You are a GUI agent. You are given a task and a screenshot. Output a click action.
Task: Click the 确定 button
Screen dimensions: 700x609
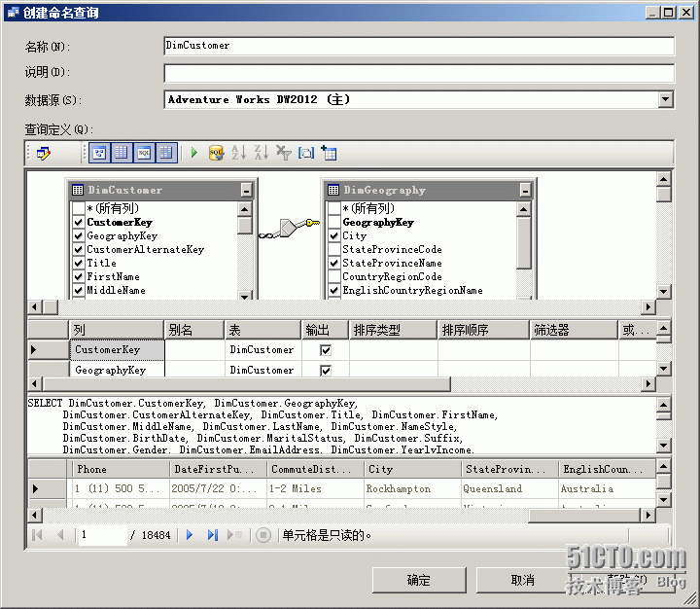pyautogui.click(x=419, y=580)
